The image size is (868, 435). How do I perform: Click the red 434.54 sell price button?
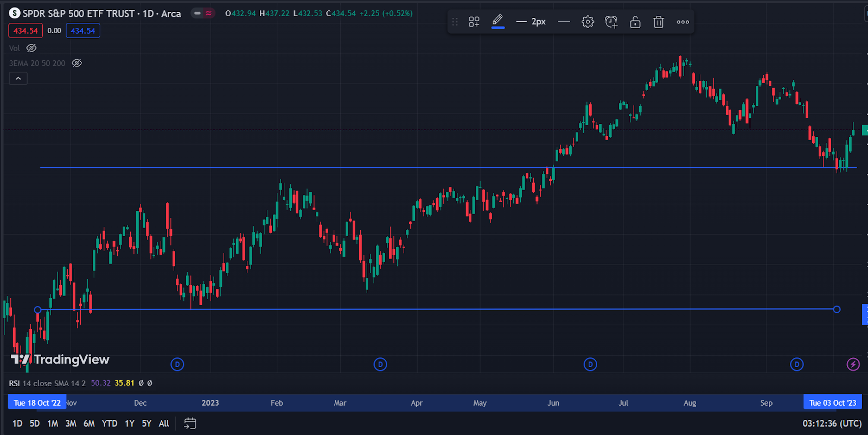coord(25,31)
